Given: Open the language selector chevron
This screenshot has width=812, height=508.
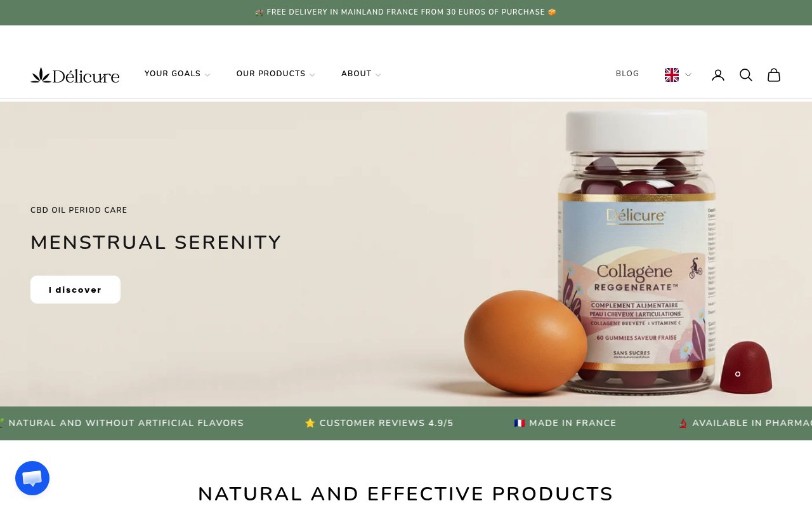Looking at the screenshot, I should tap(688, 75).
